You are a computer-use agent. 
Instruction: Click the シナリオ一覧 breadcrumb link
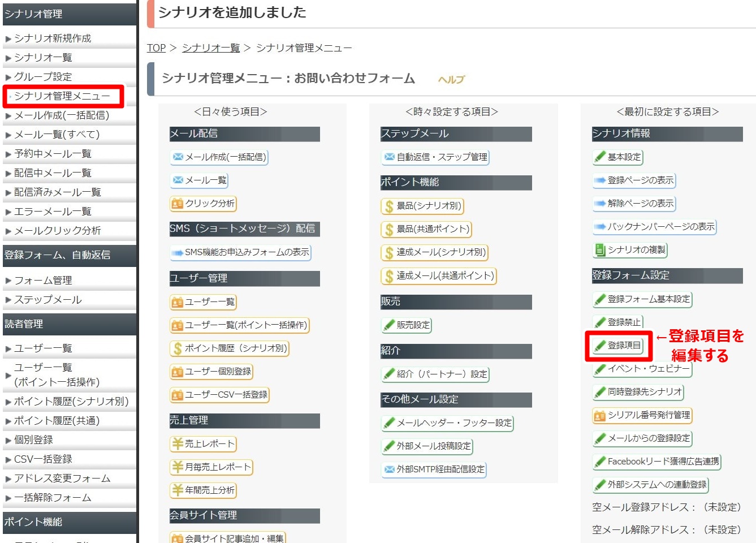pyautogui.click(x=211, y=48)
